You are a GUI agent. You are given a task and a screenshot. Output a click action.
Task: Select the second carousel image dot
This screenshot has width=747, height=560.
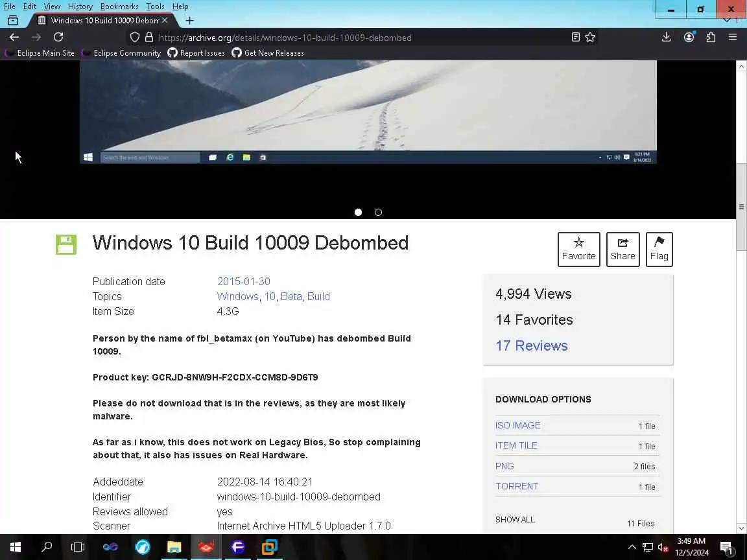(378, 213)
